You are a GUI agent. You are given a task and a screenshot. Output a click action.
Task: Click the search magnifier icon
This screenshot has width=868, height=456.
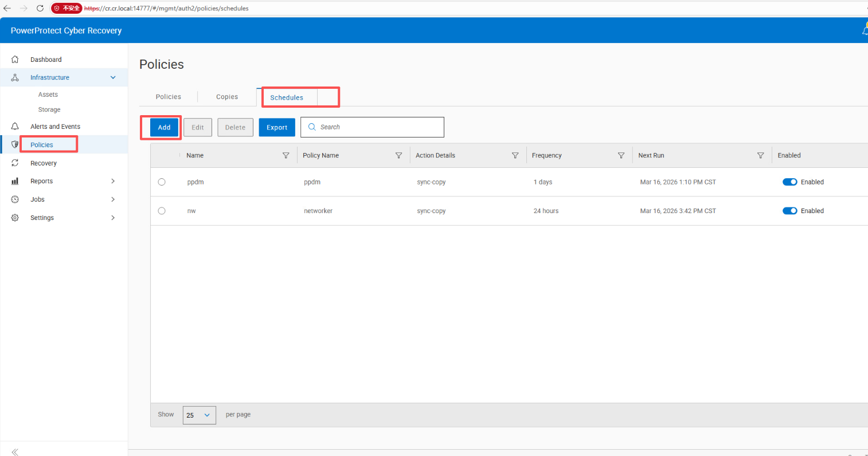point(312,127)
